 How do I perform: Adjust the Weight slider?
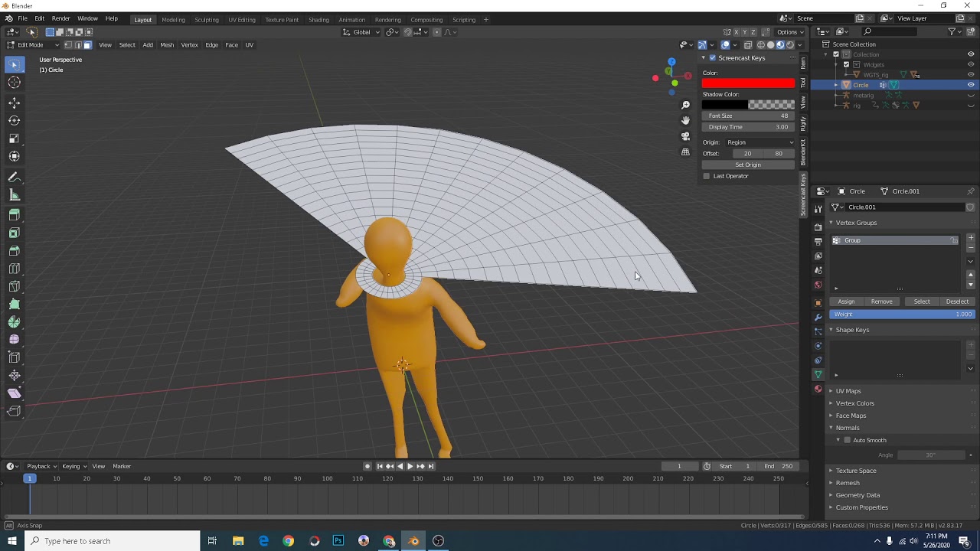[x=902, y=315]
